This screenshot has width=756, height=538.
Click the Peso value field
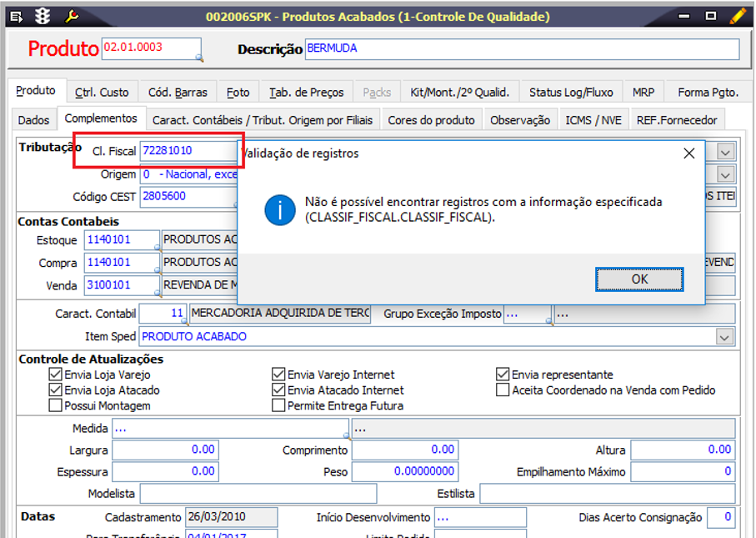coord(404,471)
